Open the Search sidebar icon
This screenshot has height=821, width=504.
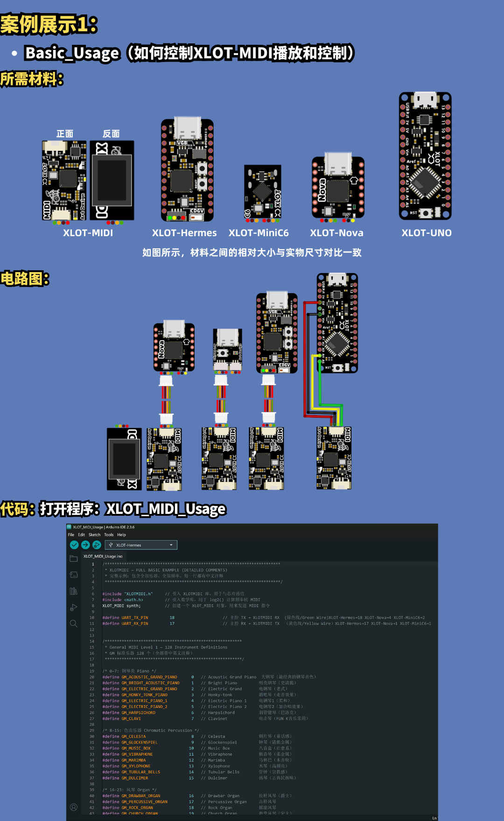click(x=74, y=624)
